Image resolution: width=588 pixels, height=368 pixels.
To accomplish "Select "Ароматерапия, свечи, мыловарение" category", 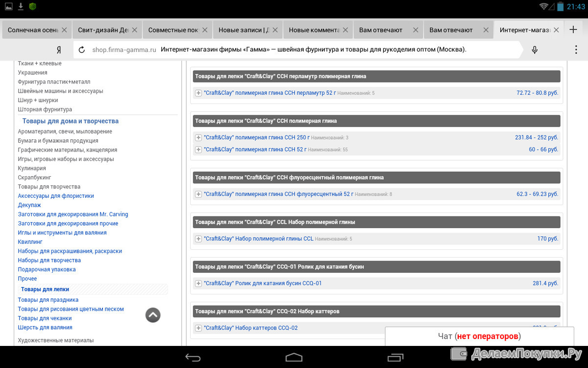I will tap(65, 131).
